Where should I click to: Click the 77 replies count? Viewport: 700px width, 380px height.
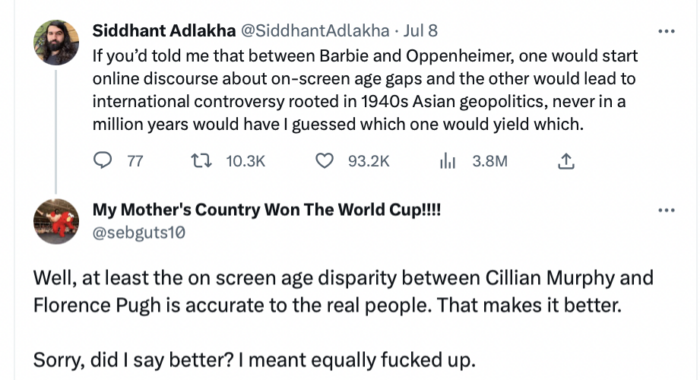[135, 161]
